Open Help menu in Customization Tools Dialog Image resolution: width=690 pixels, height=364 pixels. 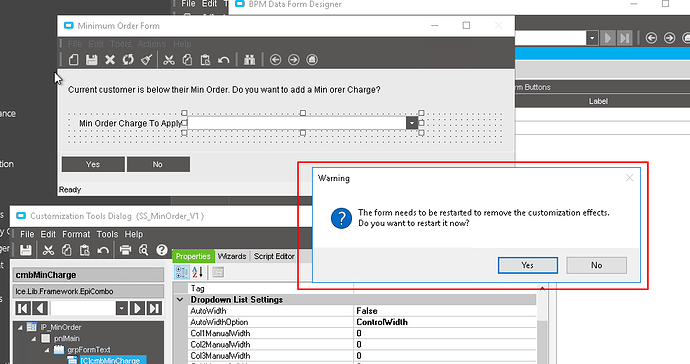click(134, 234)
